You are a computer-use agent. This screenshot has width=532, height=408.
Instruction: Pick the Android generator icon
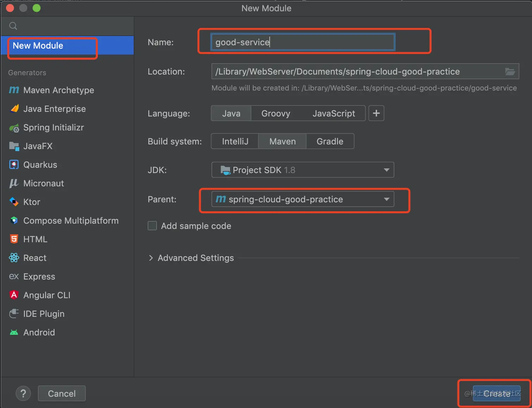tap(14, 332)
